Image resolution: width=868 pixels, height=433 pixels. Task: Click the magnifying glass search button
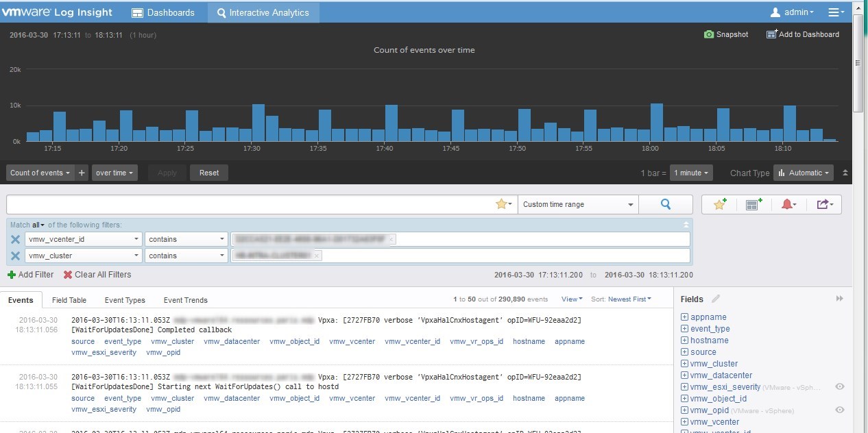665,204
